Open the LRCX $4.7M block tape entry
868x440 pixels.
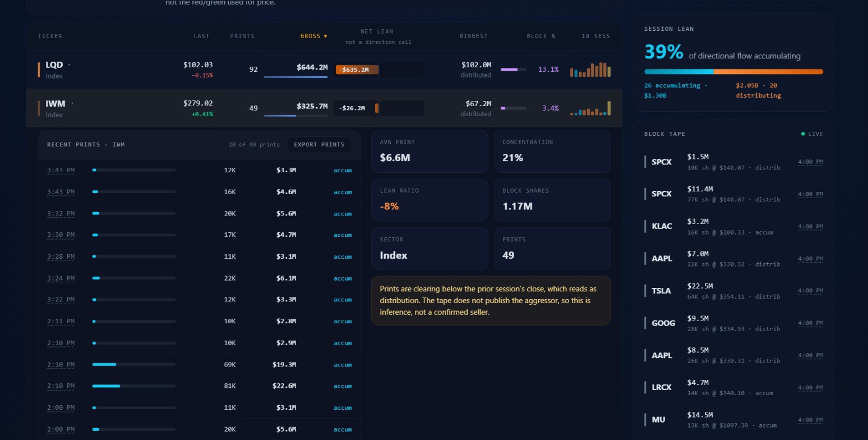[734, 387]
